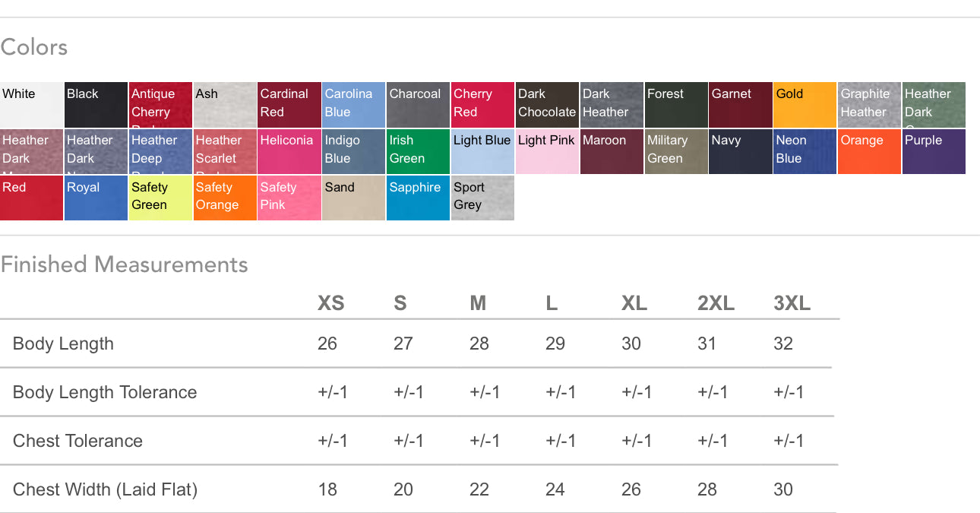This screenshot has height=513, width=980.
Task: Click the Chest Width (Laid Flat) label
Action: [x=105, y=489]
